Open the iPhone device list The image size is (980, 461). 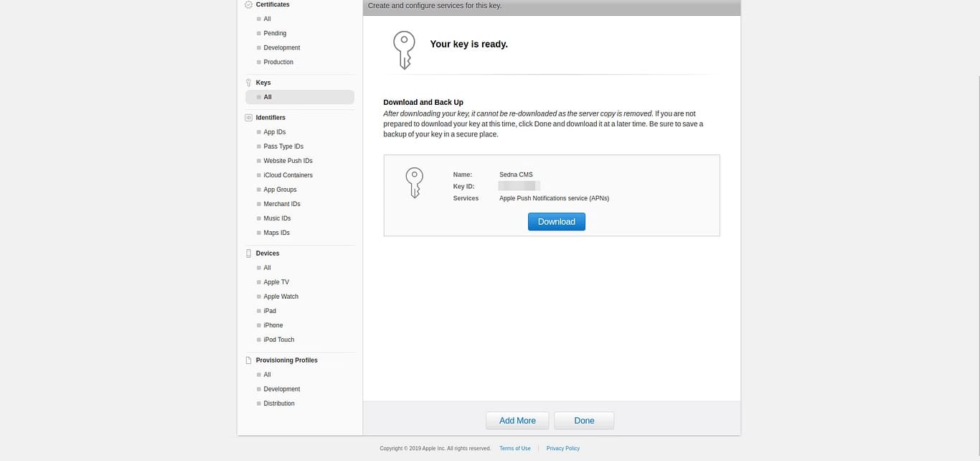(x=273, y=325)
